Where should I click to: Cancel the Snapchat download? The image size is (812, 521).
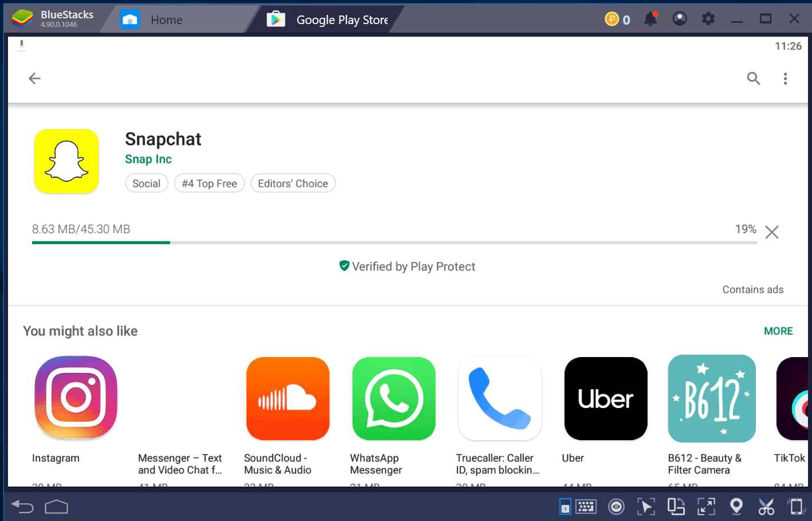click(772, 232)
